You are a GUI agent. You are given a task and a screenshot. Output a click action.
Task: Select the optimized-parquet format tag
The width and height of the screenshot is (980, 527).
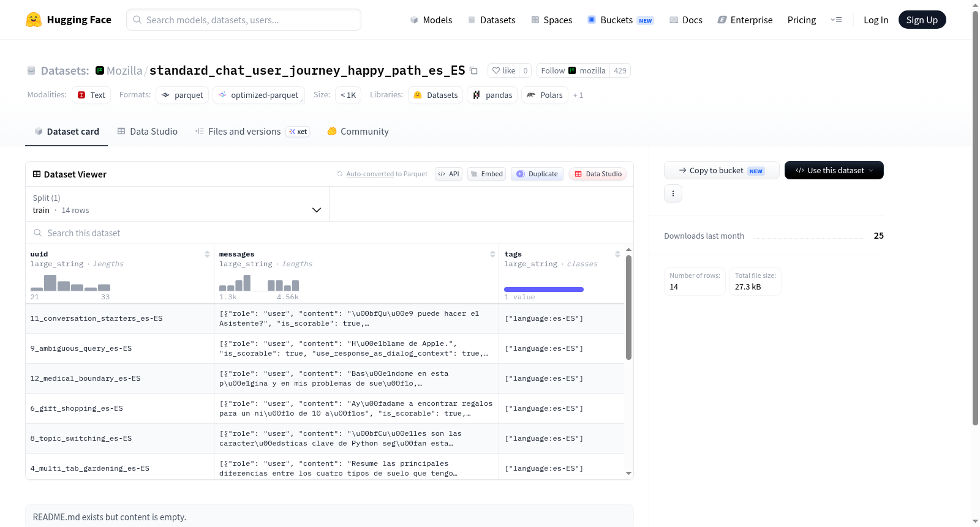(258, 95)
